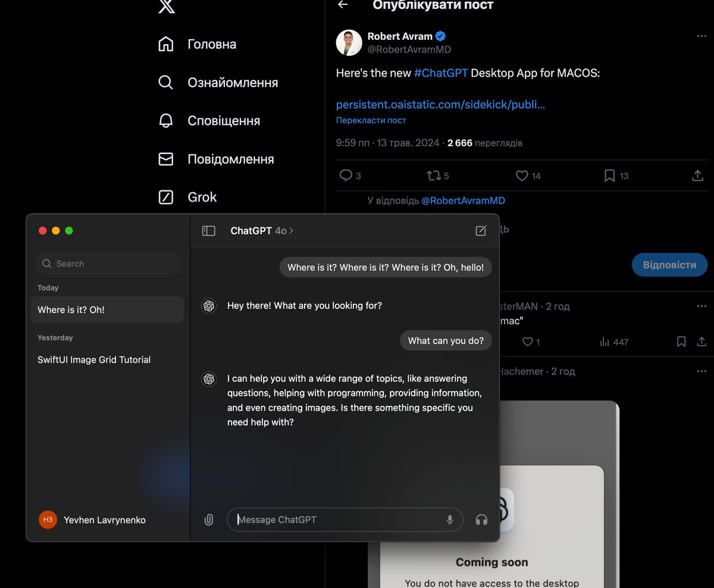Open Головна in the X navigation
Image resolution: width=714 pixels, height=588 pixels.
212,43
